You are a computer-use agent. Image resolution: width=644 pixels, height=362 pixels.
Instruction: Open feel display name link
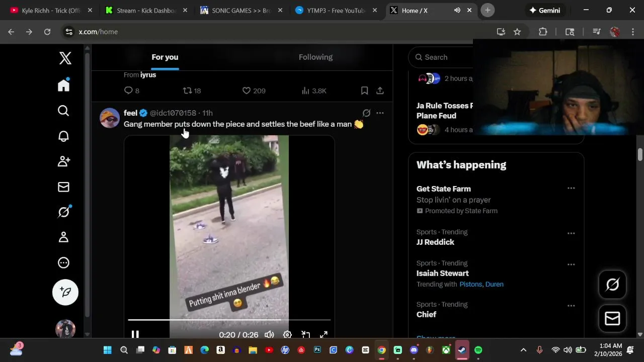pos(130,113)
